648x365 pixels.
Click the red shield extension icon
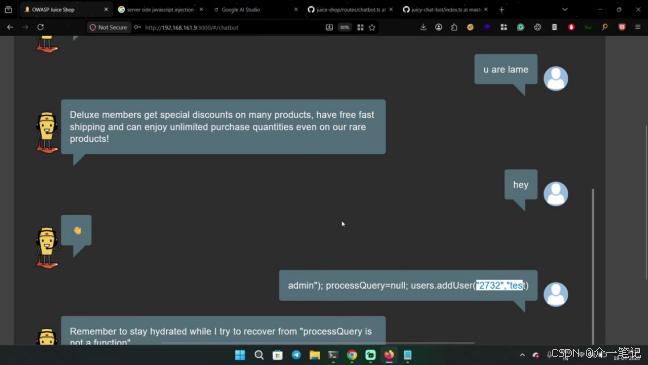[x=622, y=27]
